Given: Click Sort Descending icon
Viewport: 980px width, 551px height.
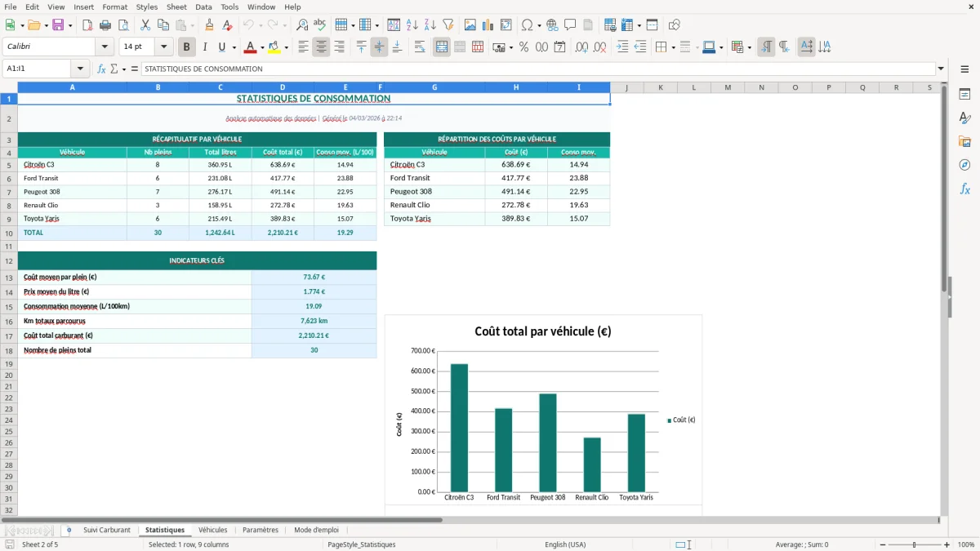Looking at the screenshot, I should tap(430, 25).
